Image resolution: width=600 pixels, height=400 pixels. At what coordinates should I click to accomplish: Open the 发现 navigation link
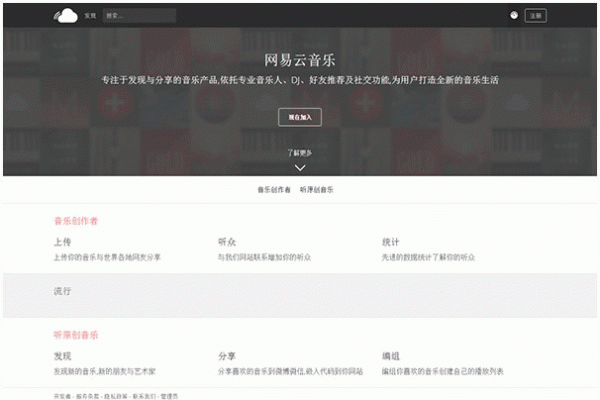(90, 16)
